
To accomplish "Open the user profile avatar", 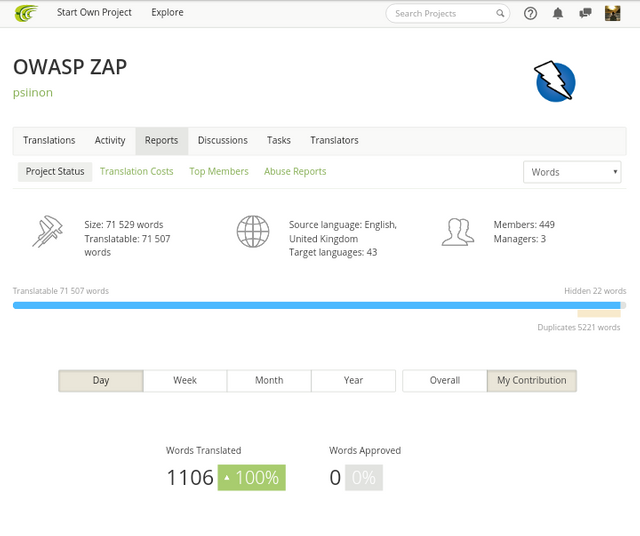I will click(612, 13).
